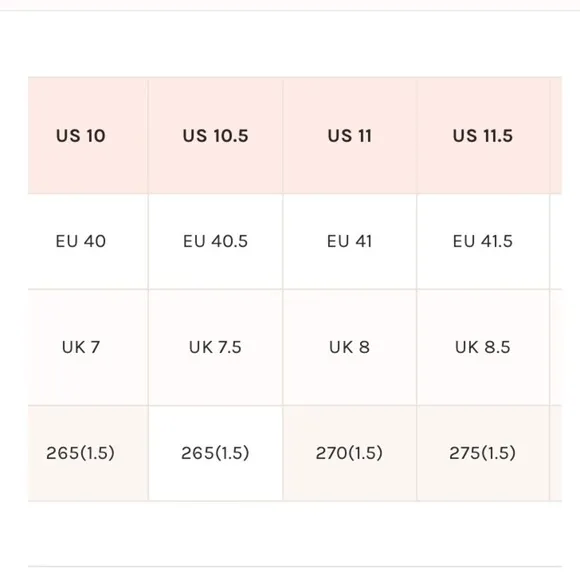
Task: Click the partially visible header column after US 11.5
Action: pyautogui.click(x=556, y=135)
